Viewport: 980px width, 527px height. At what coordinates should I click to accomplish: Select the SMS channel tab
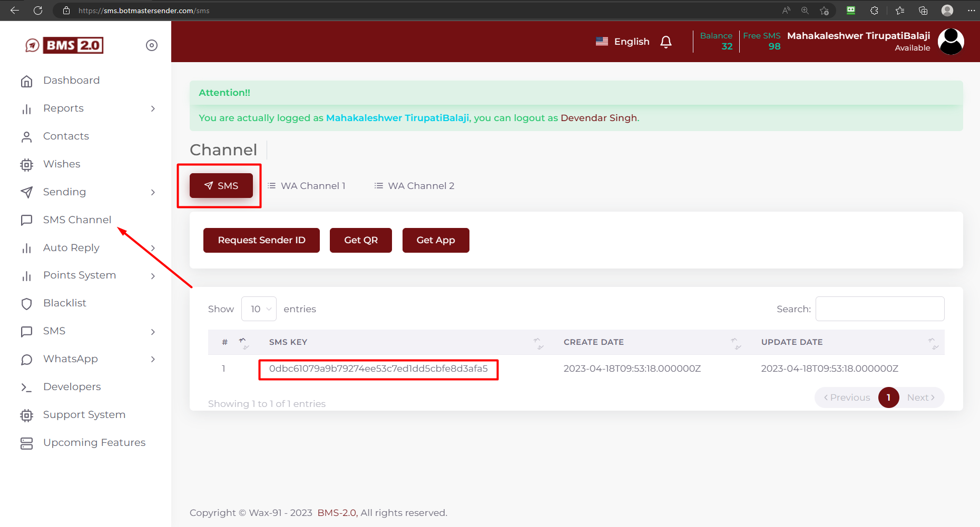(221, 186)
